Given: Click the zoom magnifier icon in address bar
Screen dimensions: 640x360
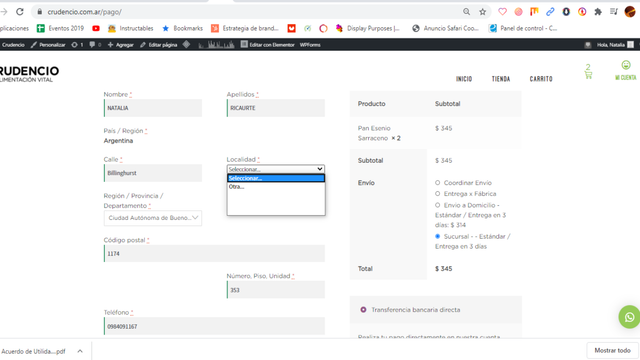Looking at the screenshot, I should point(466,12).
